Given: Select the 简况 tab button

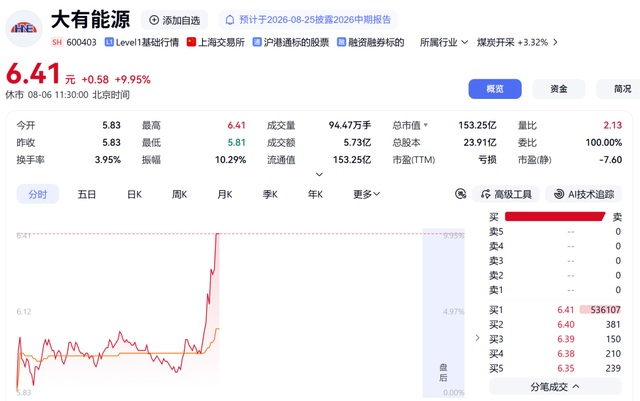Looking at the screenshot, I should tap(618, 89).
